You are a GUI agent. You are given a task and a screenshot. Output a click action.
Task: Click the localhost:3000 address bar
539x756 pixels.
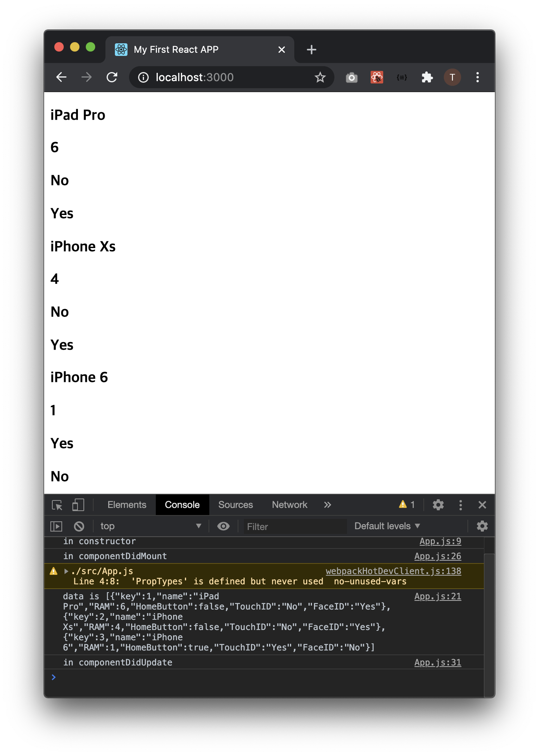[x=232, y=78]
